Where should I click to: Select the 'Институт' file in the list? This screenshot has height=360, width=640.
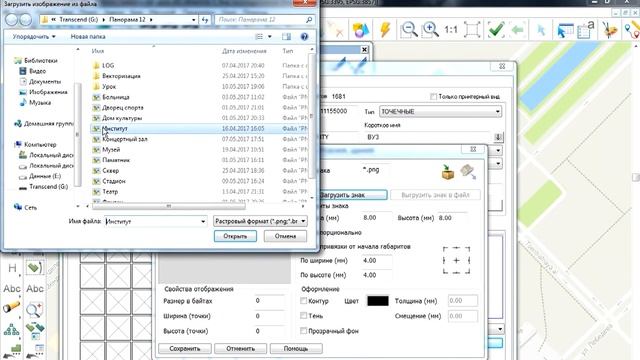(x=198, y=129)
